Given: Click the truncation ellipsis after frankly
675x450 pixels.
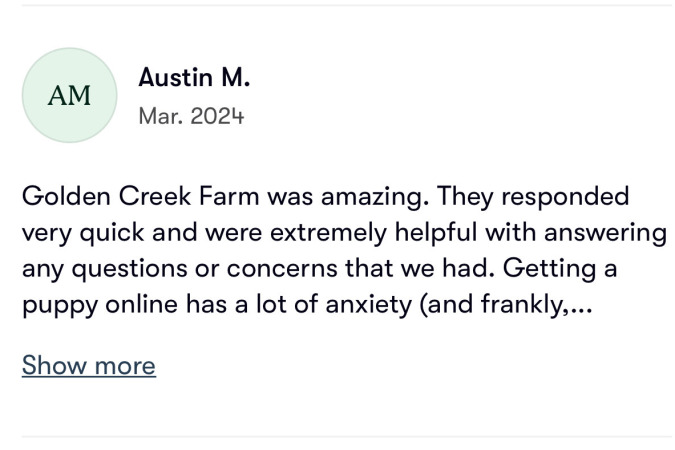Looking at the screenshot, I should [x=583, y=306].
